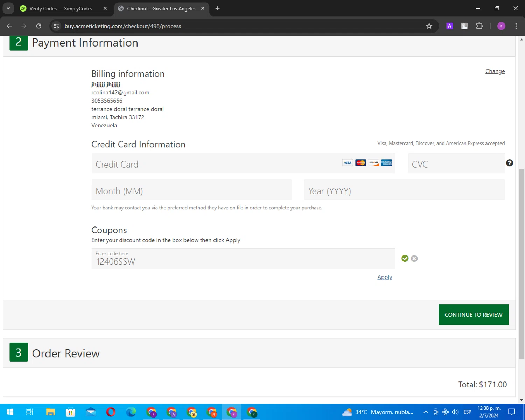The width and height of the screenshot is (525, 420).
Task: Go back to the previous page
Action: [x=9, y=26]
